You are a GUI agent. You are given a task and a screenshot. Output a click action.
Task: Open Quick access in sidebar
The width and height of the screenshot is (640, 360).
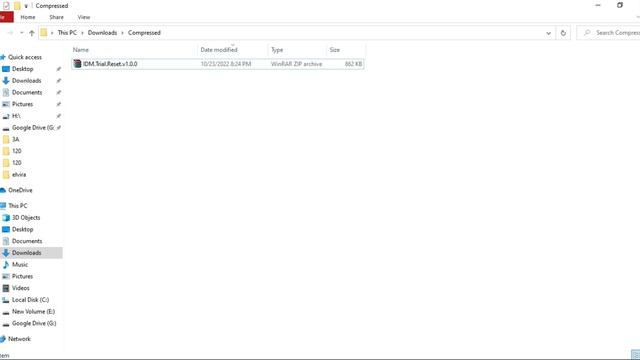click(24, 57)
